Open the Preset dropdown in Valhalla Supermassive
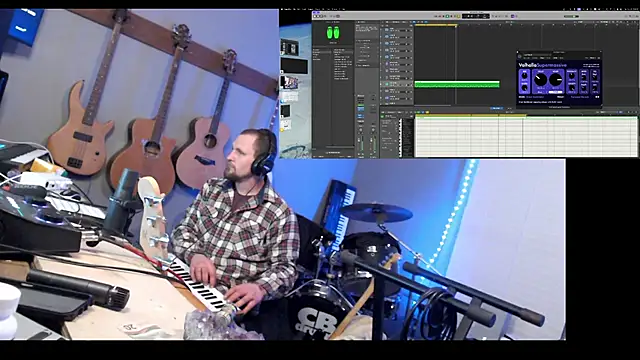Viewport: 640px width, 360px height. (x=581, y=97)
